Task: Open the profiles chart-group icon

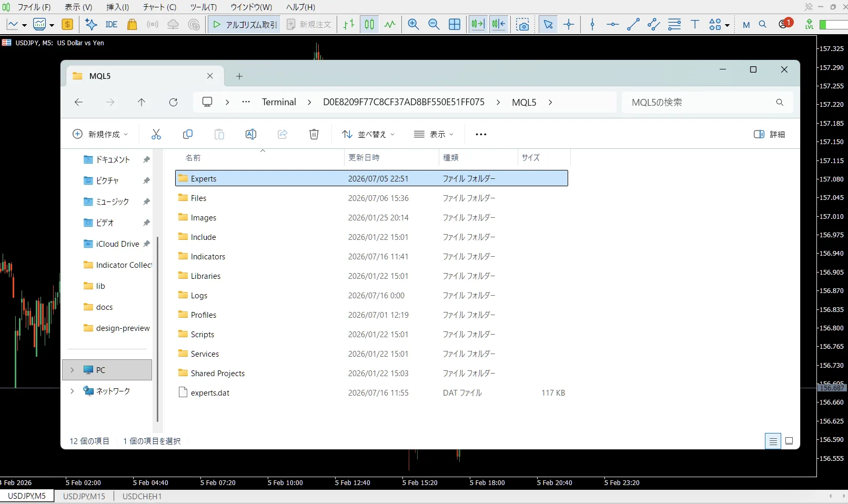Action: click(40, 24)
